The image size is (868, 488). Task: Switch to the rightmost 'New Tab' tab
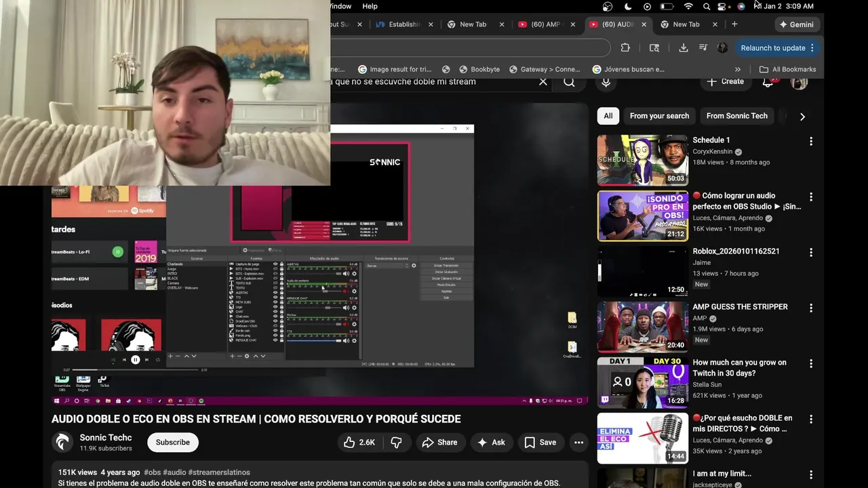686,24
